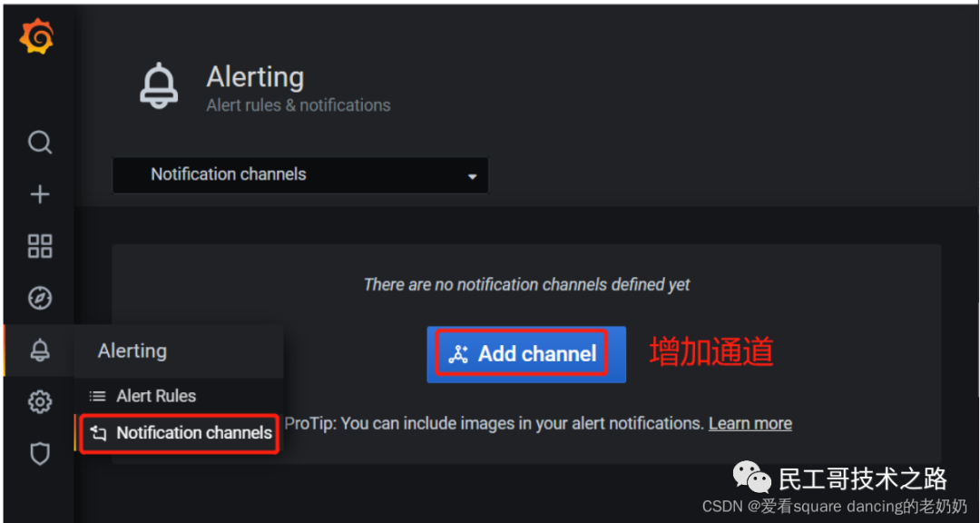The image size is (980, 523).
Task: Open the Notification channels dropdown selector
Action: [300, 174]
